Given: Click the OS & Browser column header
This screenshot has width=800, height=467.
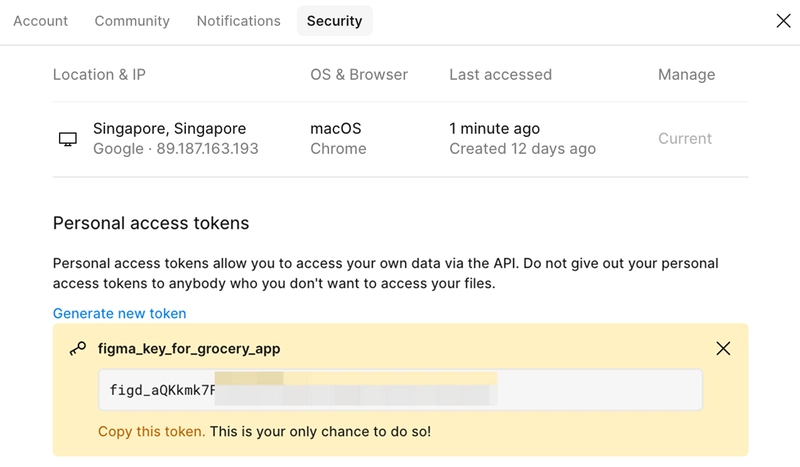Looking at the screenshot, I should point(359,75).
